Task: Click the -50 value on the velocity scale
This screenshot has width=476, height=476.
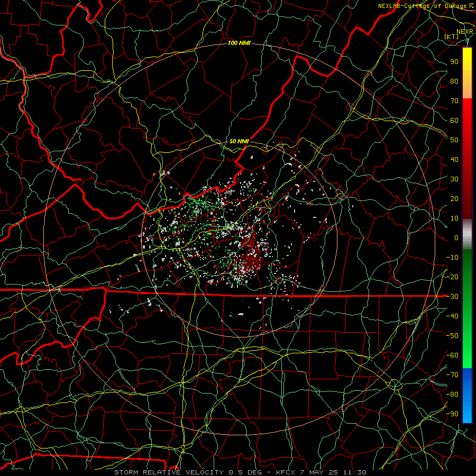Action: click(452, 336)
